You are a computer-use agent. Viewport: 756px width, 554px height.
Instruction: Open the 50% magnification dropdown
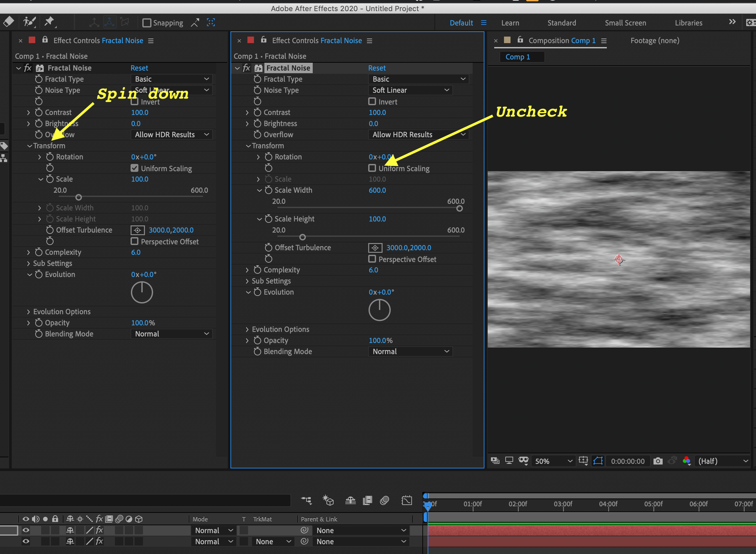click(553, 461)
